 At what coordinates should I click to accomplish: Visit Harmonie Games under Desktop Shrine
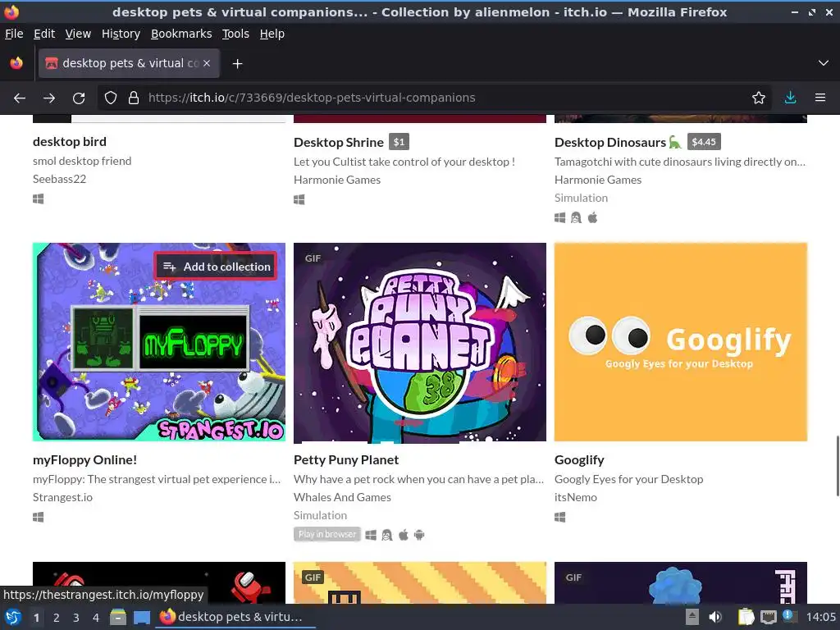[x=337, y=180]
